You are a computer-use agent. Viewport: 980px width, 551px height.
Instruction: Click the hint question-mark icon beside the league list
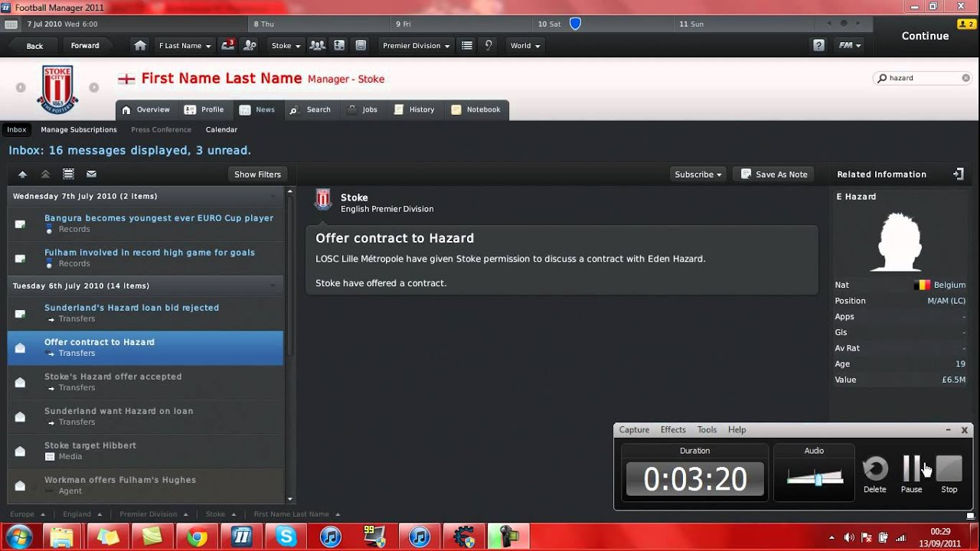click(x=488, y=46)
